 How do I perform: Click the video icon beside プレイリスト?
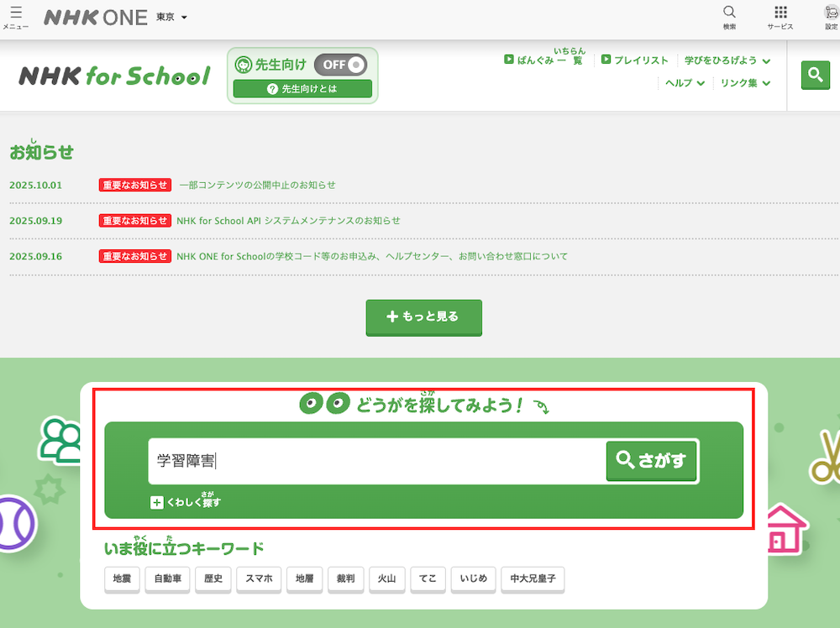[x=606, y=60]
